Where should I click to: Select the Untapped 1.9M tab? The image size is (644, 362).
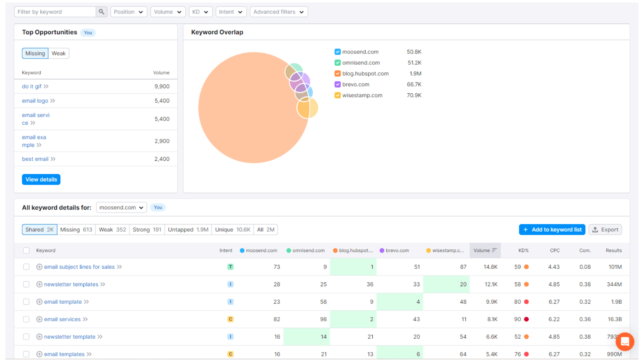pyautogui.click(x=188, y=230)
